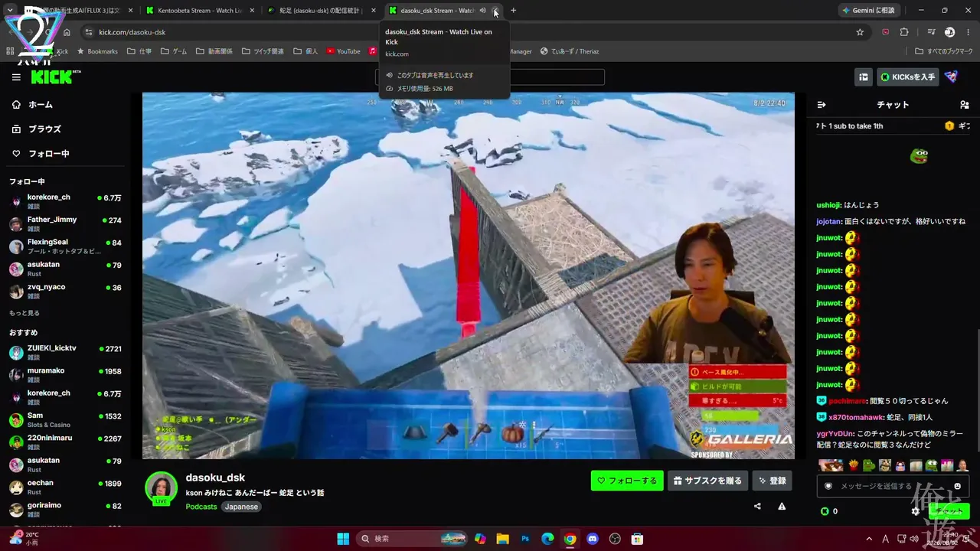The width and height of the screenshot is (980, 551).
Task: Switch to the 蛇足 (dasoku-dsk) stats tab
Action: pos(320,11)
